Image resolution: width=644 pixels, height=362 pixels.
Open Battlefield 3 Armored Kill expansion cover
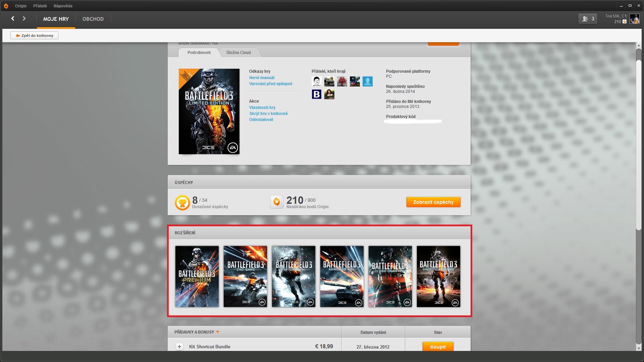pos(342,277)
